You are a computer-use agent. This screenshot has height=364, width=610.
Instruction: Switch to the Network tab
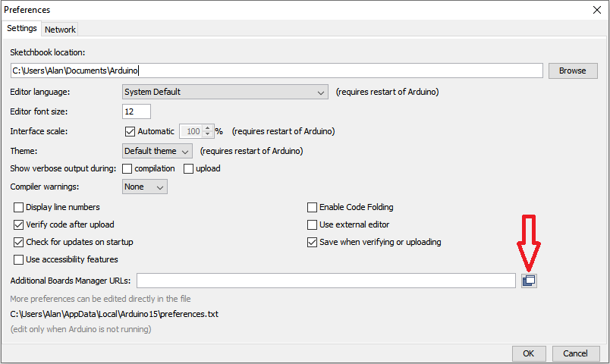[60, 30]
